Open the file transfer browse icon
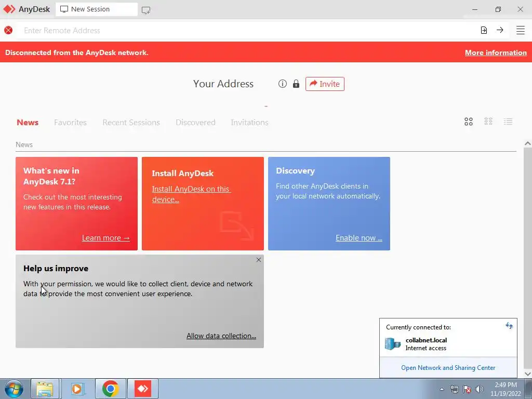The image size is (532, 399). pos(484,30)
